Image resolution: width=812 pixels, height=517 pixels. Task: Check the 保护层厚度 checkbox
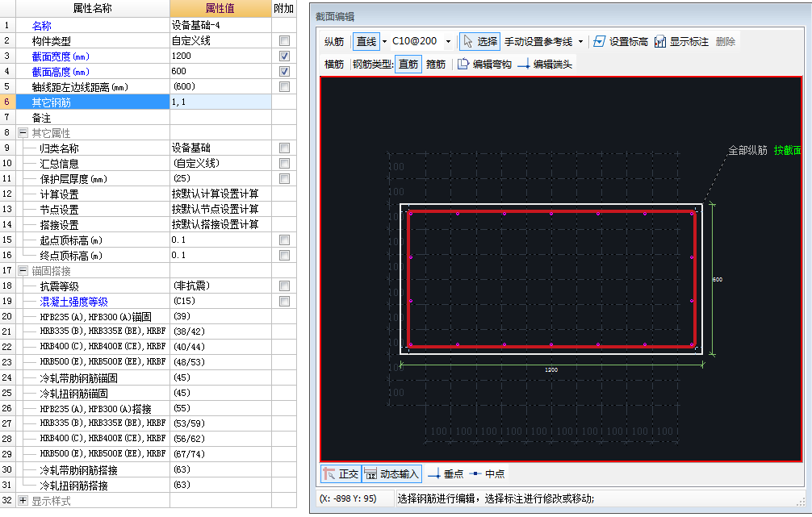[284, 178]
